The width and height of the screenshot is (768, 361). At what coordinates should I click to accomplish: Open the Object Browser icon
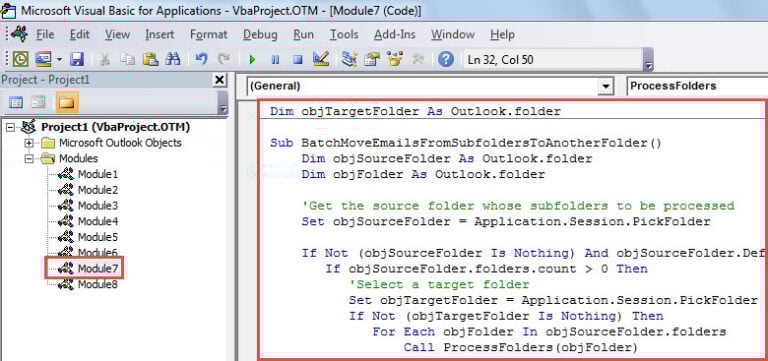point(395,59)
